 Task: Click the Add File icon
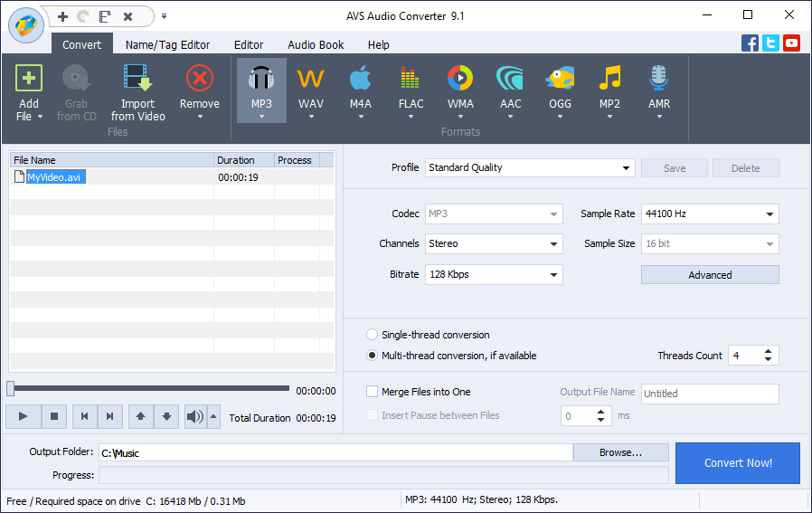[29, 80]
